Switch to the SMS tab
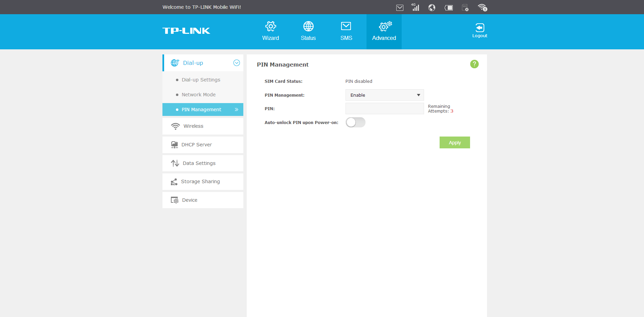Image resolution: width=644 pixels, height=317 pixels. (346, 31)
